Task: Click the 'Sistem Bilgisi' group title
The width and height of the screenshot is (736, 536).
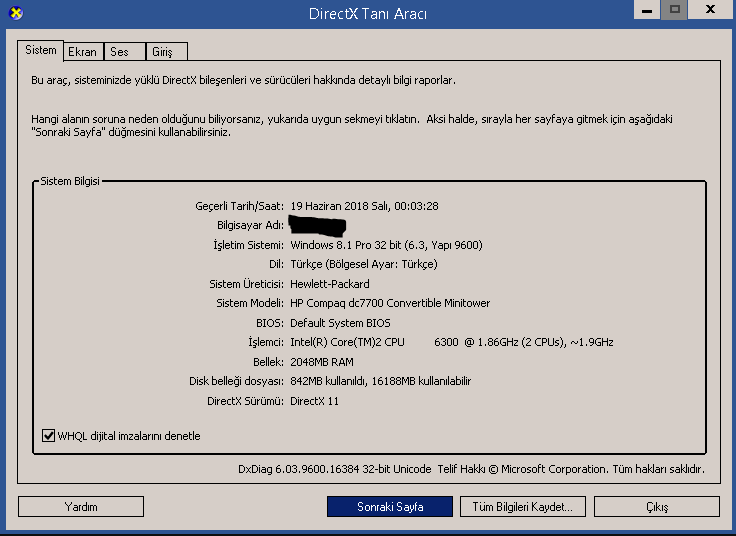Action: [70, 181]
